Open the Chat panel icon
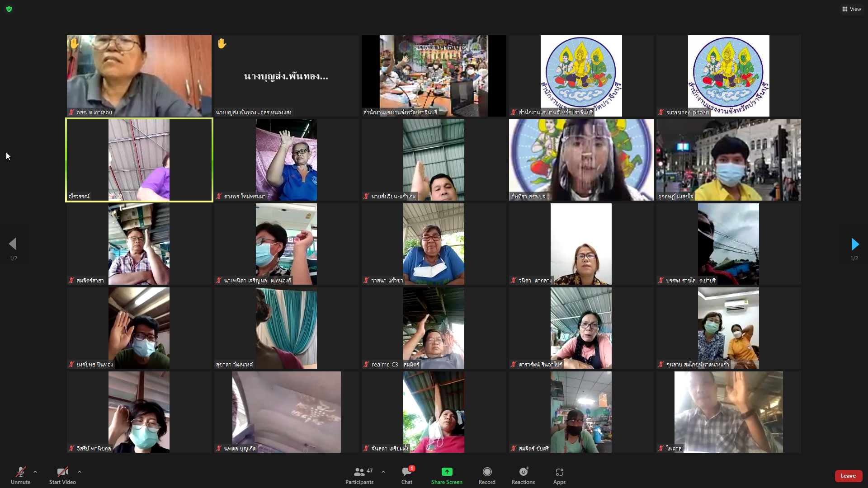The image size is (868, 488). click(406, 472)
